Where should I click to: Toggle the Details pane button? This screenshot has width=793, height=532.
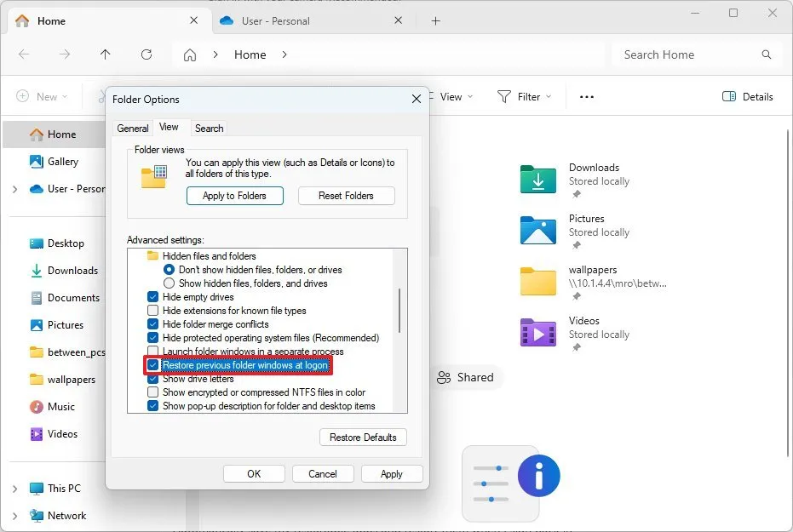coord(748,96)
